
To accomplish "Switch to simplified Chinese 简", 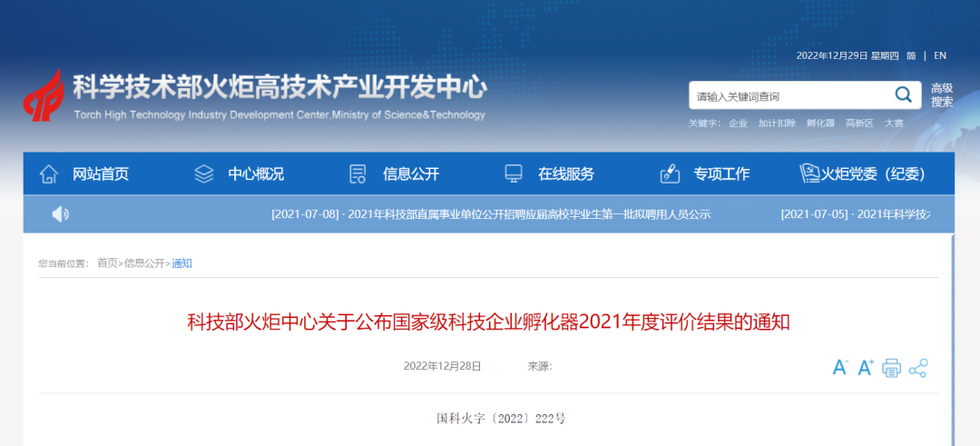I will point(911,55).
